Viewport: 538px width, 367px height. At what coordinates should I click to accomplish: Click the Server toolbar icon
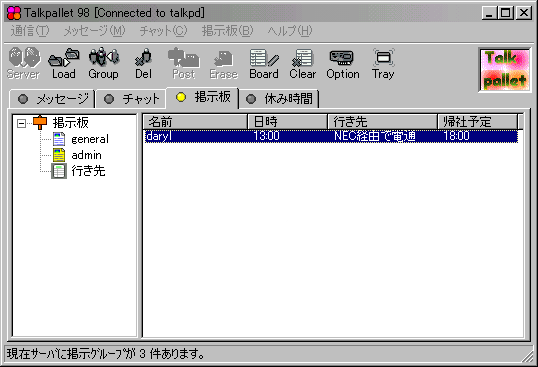[23, 64]
